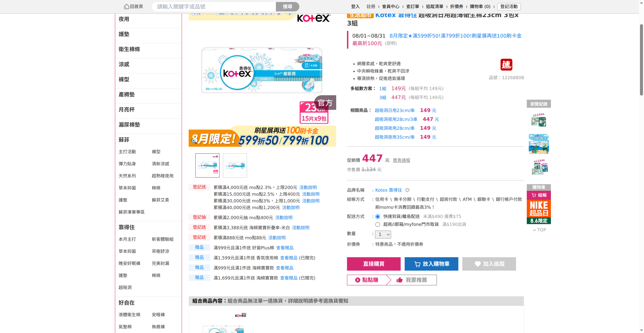
Task: Open 活動說明 for 累積滿2,000元抽 mo點400元
Action: pos(284,218)
